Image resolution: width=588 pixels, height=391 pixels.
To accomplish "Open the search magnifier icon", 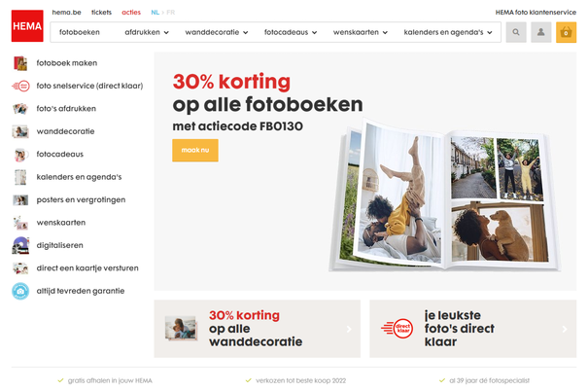I will [516, 32].
